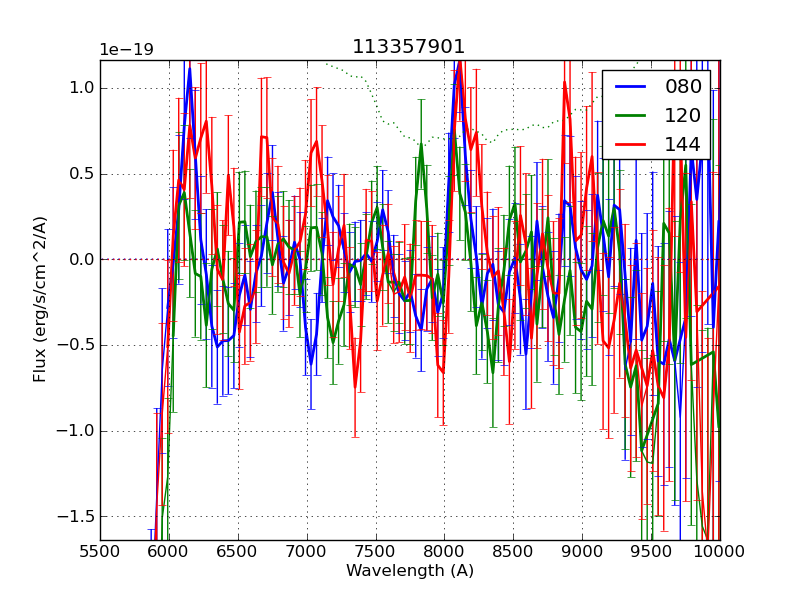Click the legend label 080
This screenshot has width=800, height=600.
[x=682, y=87]
